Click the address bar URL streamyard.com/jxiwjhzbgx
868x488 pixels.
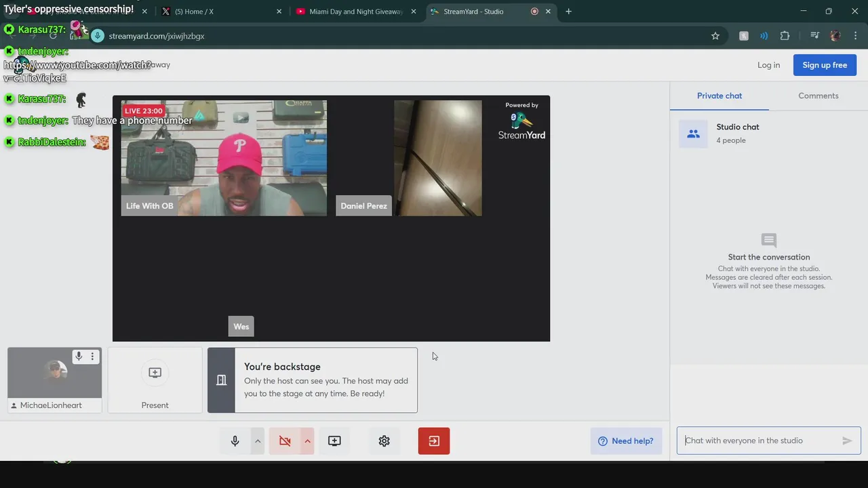157,36
